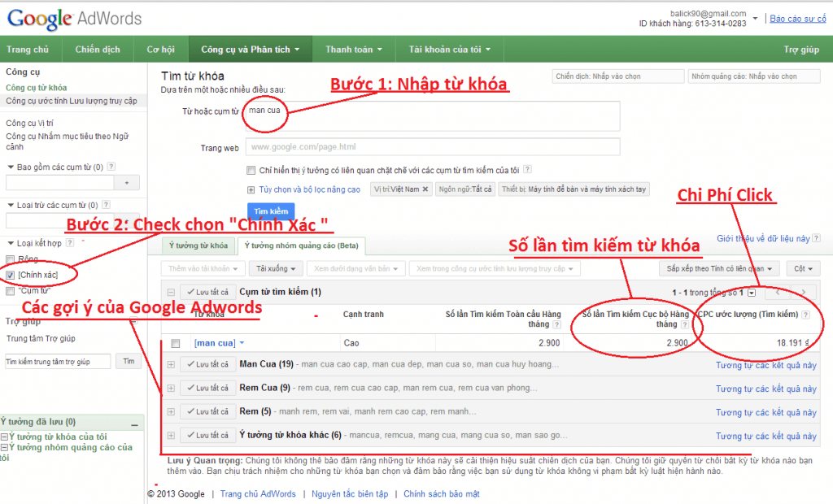The height and width of the screenshot is (504, 833).
Task: Click the Tìm kiếm trung tâm trợ giúp field
Action: click(58, 362)
